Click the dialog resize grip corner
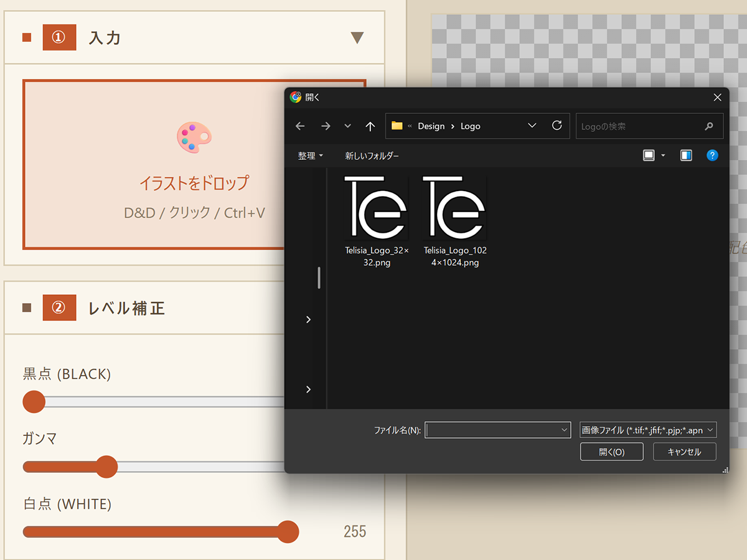Image resolution: width=747 pixels, height=560 pixels. tap(725, 470)
